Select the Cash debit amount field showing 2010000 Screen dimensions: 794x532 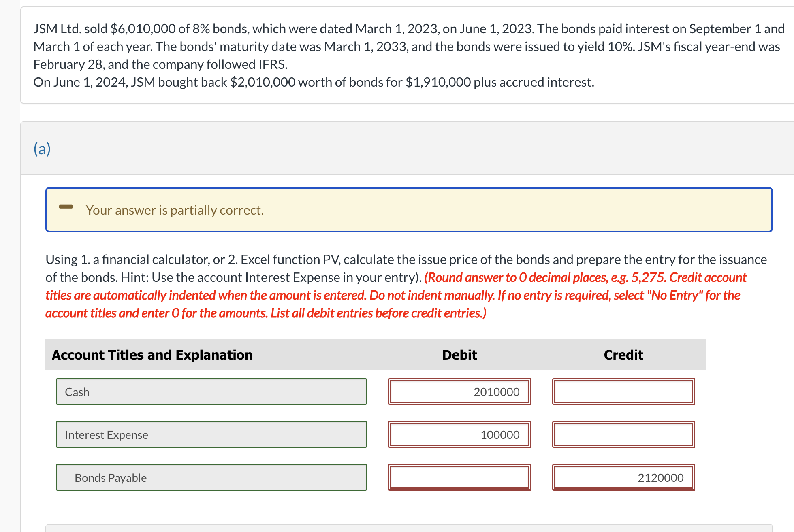[x=459, y=392]
